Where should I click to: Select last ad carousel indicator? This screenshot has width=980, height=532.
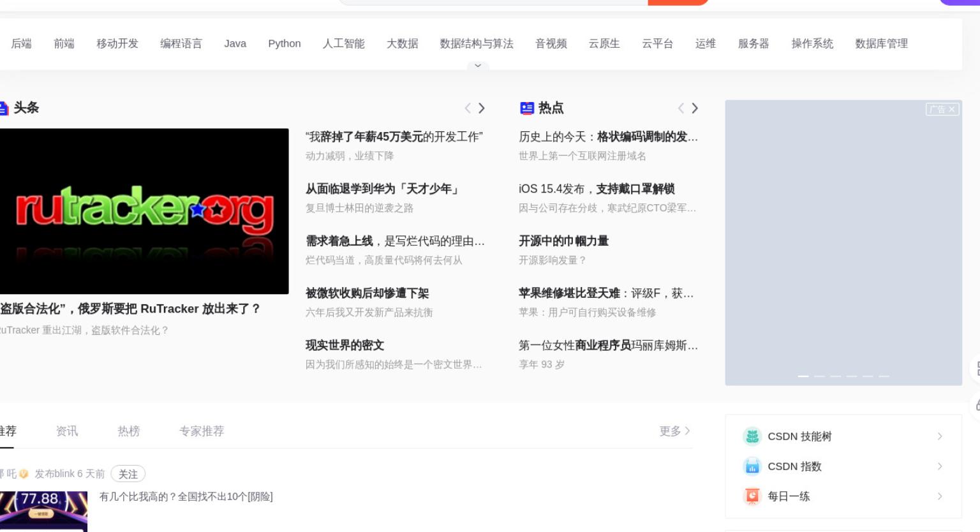[x=884, y=376]
